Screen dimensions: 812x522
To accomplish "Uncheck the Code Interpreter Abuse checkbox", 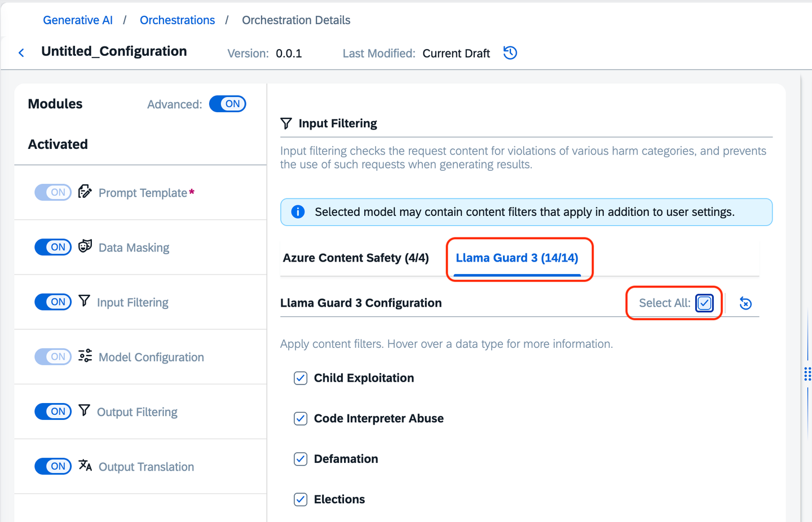I will click(x=301, y=419).
